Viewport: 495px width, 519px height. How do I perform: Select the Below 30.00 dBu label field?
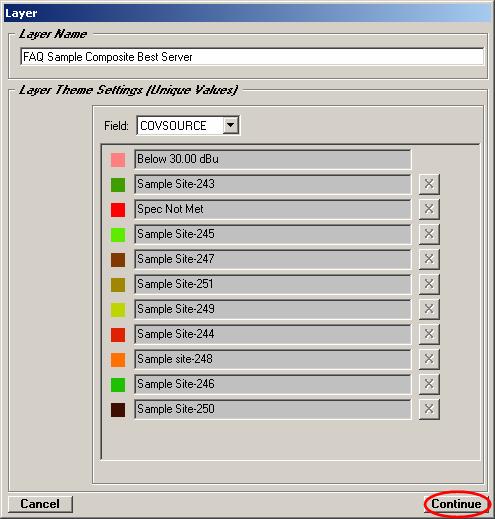click(x=273, y=159)
